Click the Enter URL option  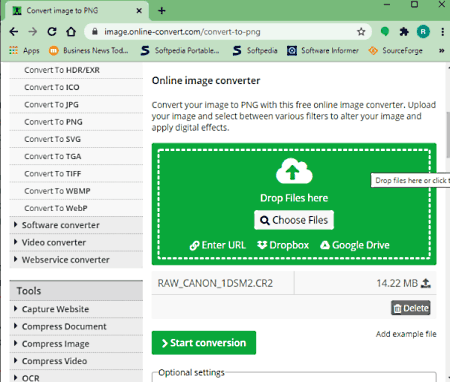pos(218,245)
